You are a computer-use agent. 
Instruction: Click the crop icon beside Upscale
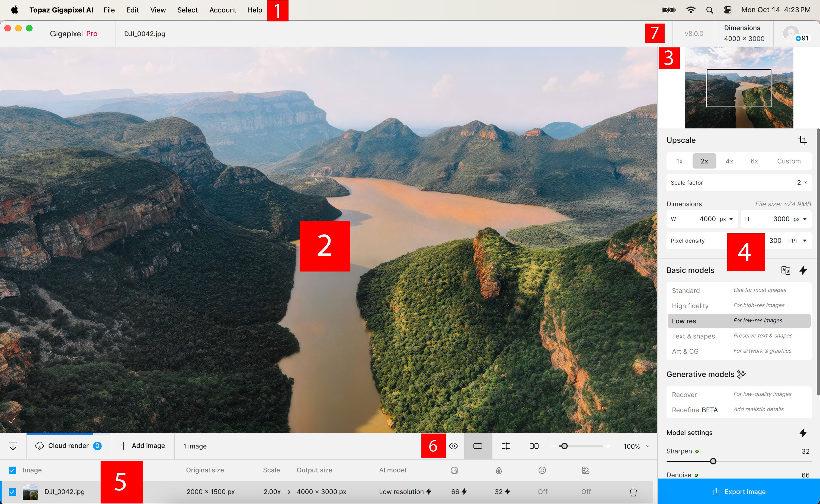(x=802, y=140)
